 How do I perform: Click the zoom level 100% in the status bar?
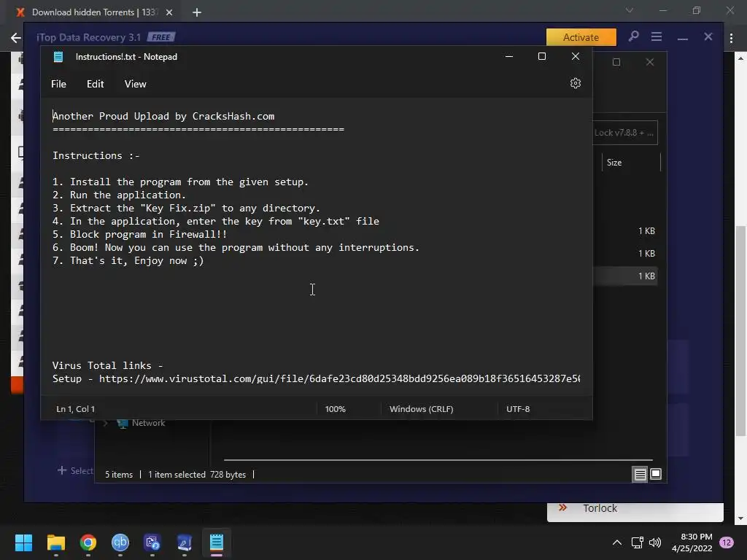pyautogui.click(x=336, y=409)
